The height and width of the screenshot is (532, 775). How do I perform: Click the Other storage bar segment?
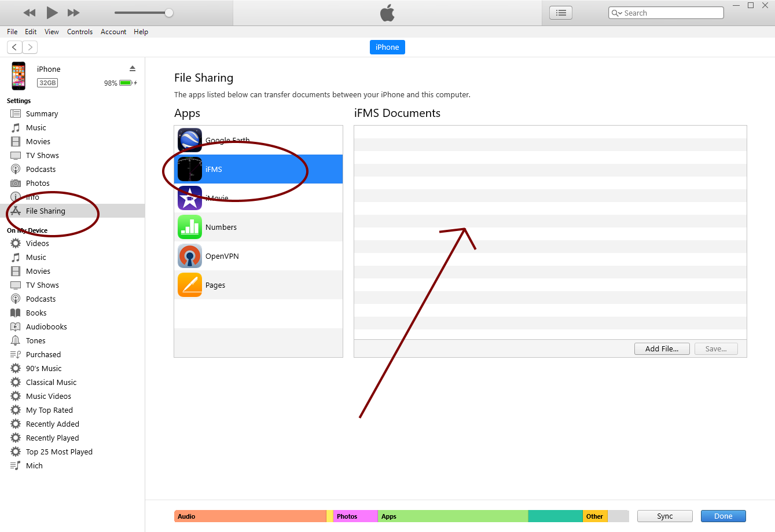[x=595, y=516]
